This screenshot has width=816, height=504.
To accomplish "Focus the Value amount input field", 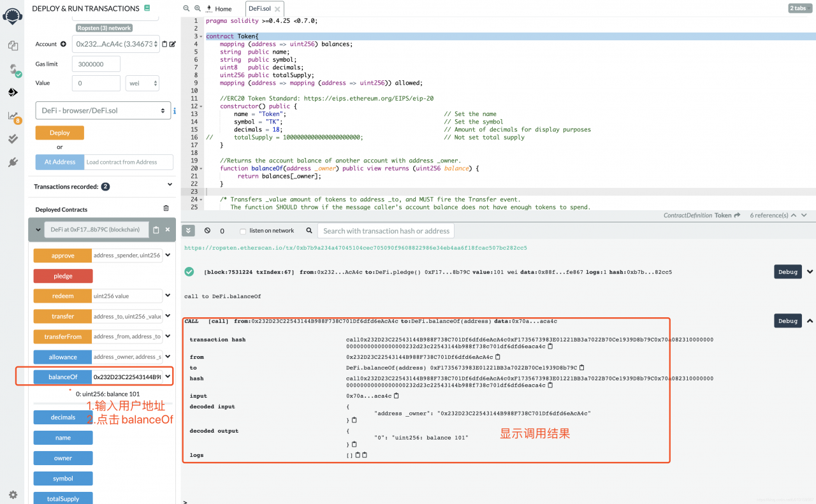I will pyautogui.click(x=96, y=83).
